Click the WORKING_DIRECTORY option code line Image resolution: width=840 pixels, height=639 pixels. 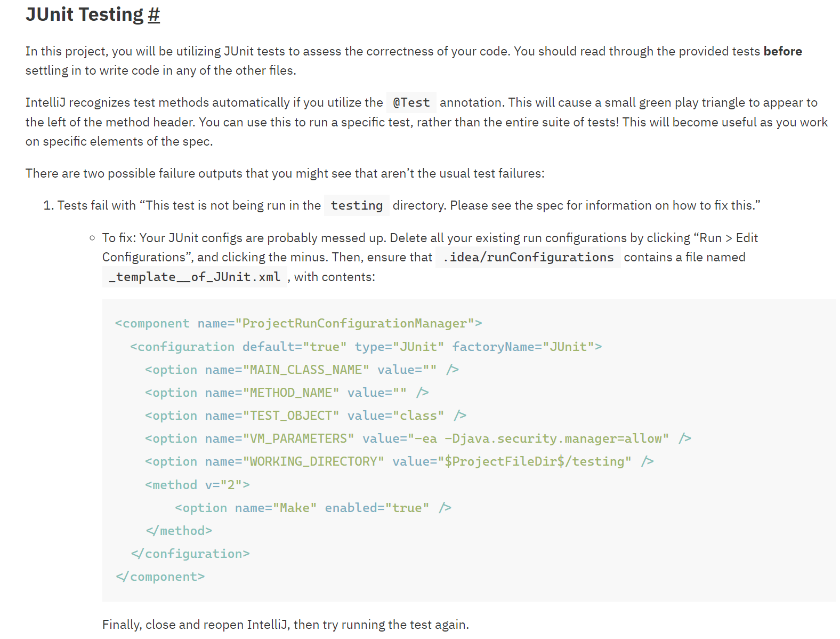[399, 461]
